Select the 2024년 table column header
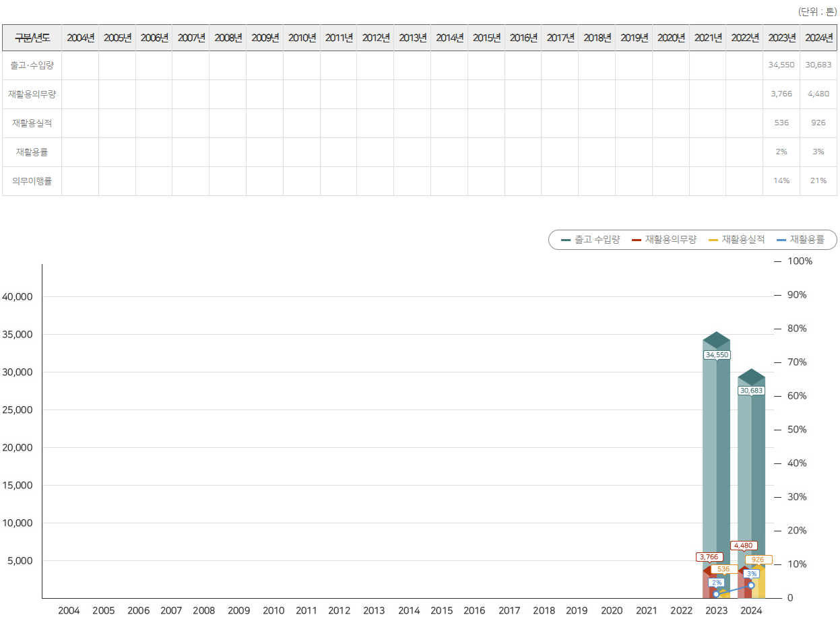 click(x=818, y=38)
